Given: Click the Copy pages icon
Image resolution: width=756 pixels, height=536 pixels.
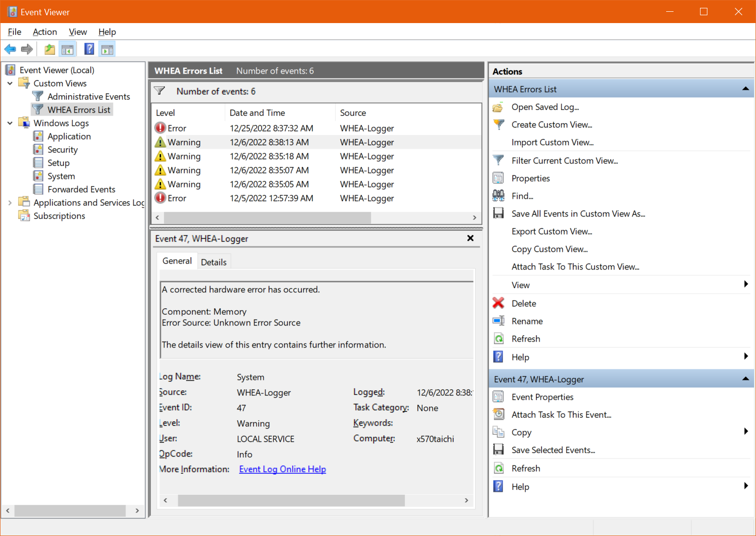Looking at the screenshot, I should coord(498,432).
